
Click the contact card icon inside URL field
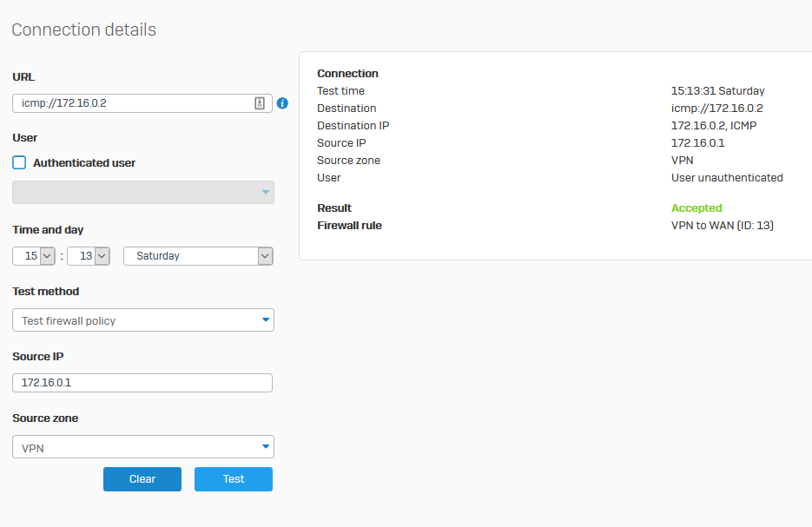[260, 103]
